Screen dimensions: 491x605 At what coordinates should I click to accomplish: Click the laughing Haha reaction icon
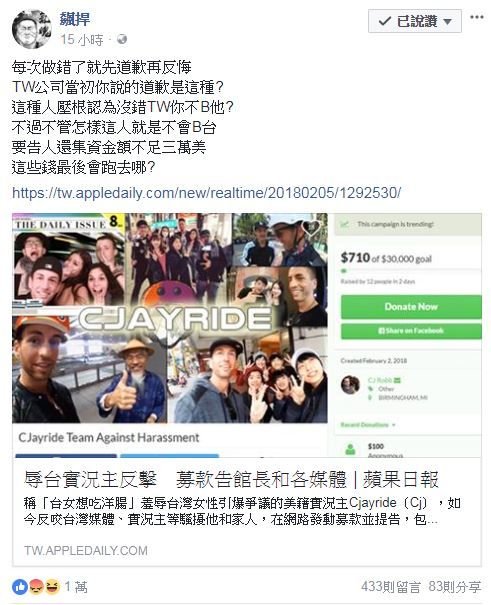(x=52, y=587)
